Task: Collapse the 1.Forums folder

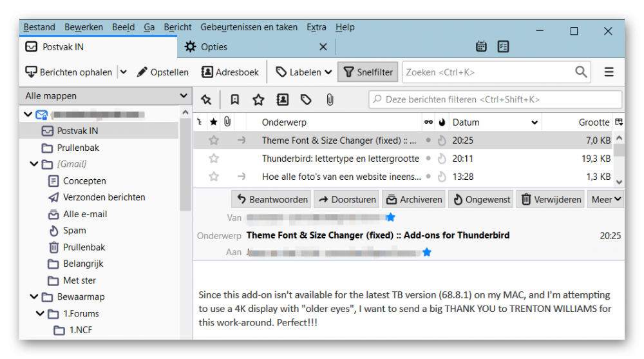Action: pyautogui.click(x=40, y=313)
